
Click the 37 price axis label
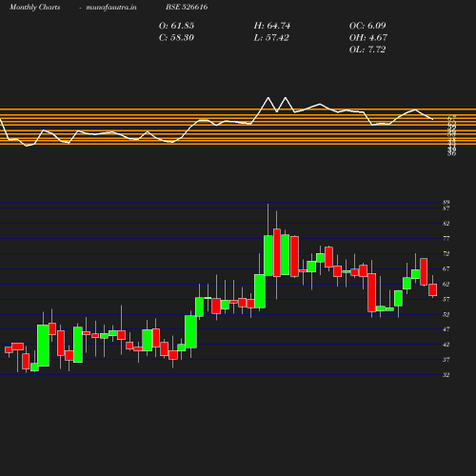pos(446,360)
